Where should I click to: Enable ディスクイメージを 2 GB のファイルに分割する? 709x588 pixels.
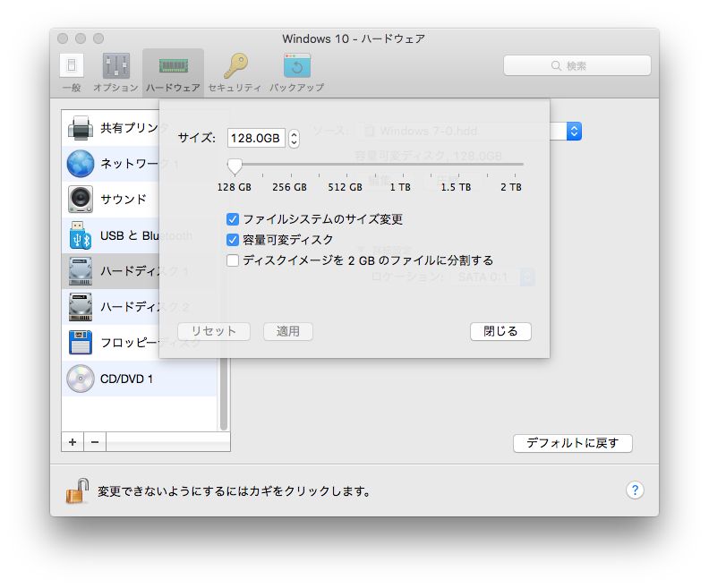tap(233, 260)
